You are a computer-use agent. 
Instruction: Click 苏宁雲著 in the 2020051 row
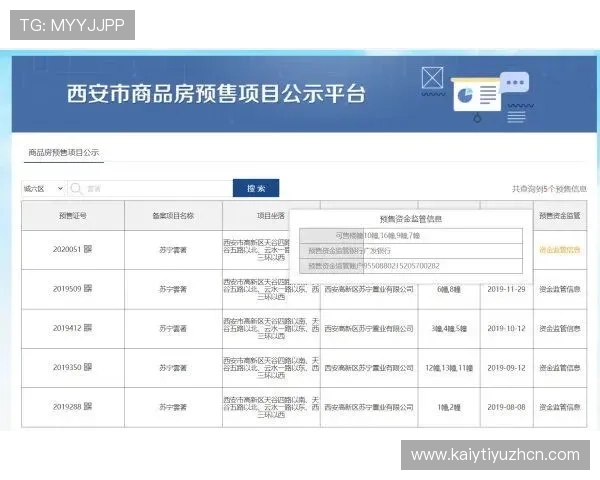click(173, 250)
